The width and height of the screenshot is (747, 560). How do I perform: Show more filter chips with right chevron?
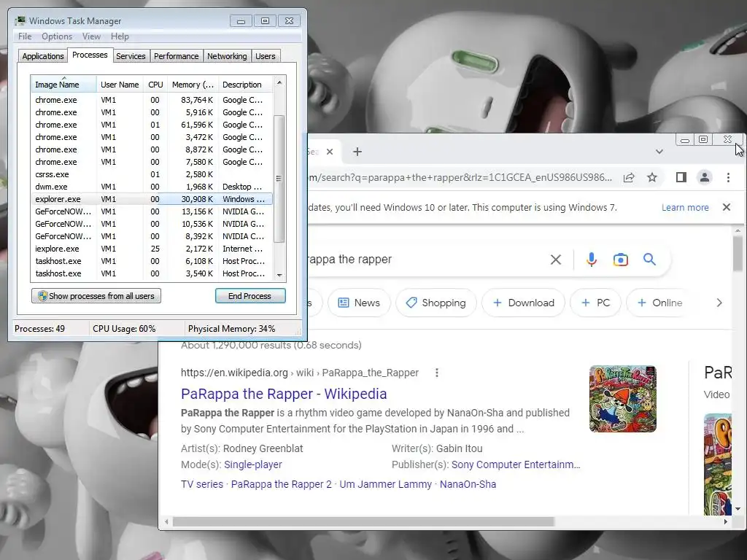719,303
